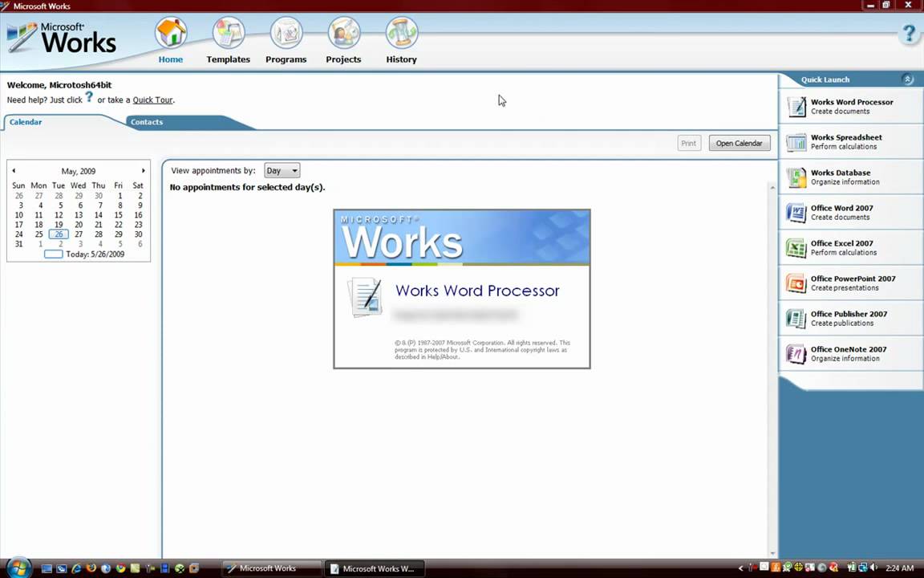Click Chrome icon in taskbar quick launch
Image resolution: width=924 pixels, height=578 pixels.
(x=120, y=568)
